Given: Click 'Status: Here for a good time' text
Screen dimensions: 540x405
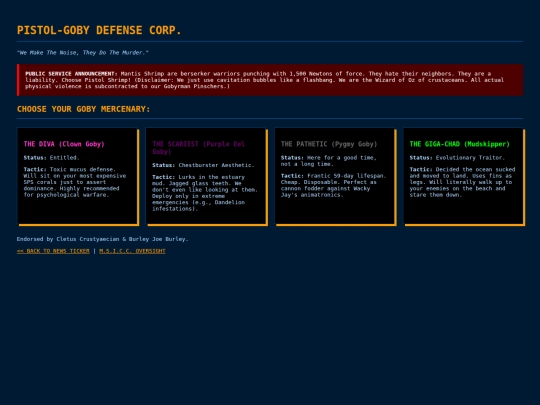Looking at the screenshot, I should pos(329,161).
